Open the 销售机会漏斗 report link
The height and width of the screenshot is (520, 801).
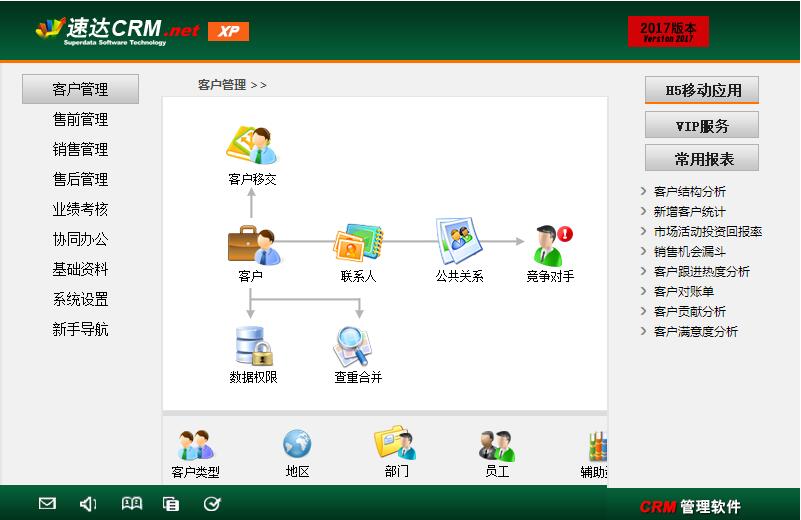pyautogui.click(x=689, y=252)
